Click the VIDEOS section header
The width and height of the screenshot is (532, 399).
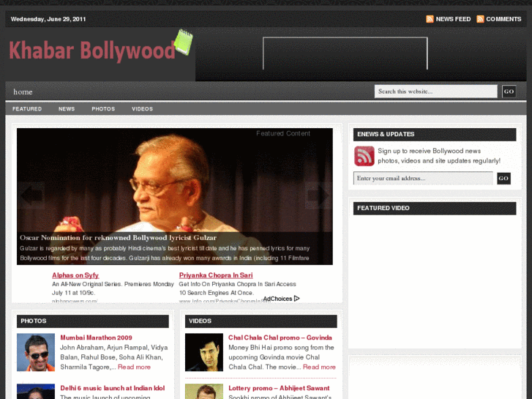pyautogui.click(x=261, y=321)
